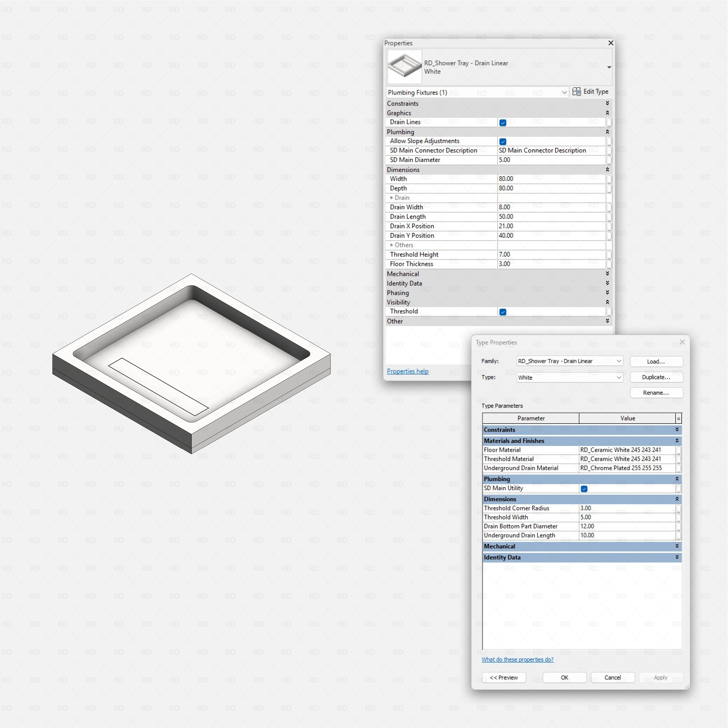Click the Value column header
Image resolution: width=728 pixels, height=728 pixels.
click(x=627, y=418)
